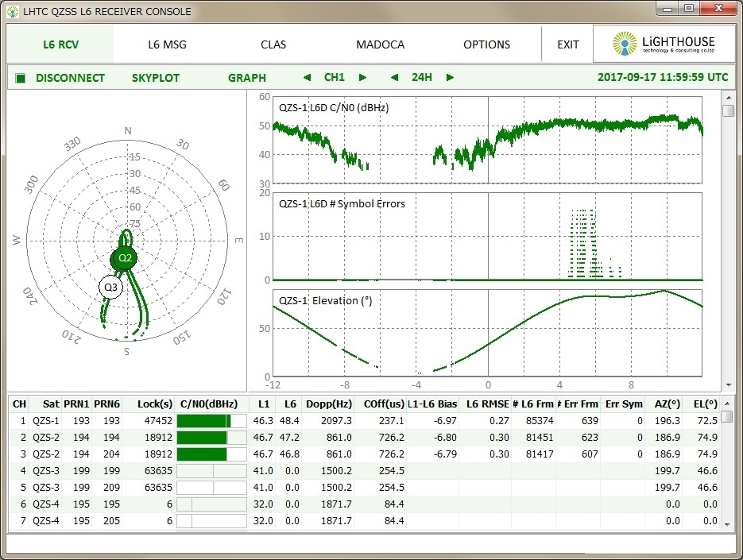
Task: Click the right arrow beside 24H
Action: [x=450, y=78]
